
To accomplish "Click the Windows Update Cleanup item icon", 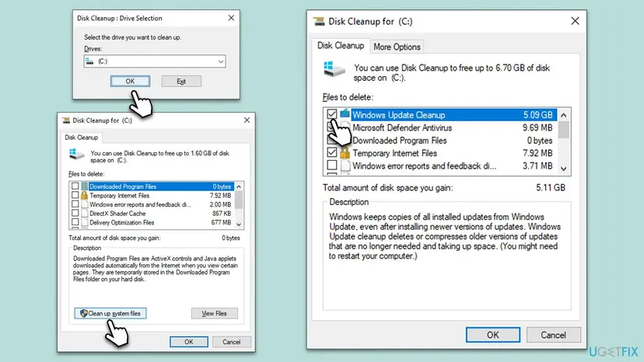I will tap(345, 113).
